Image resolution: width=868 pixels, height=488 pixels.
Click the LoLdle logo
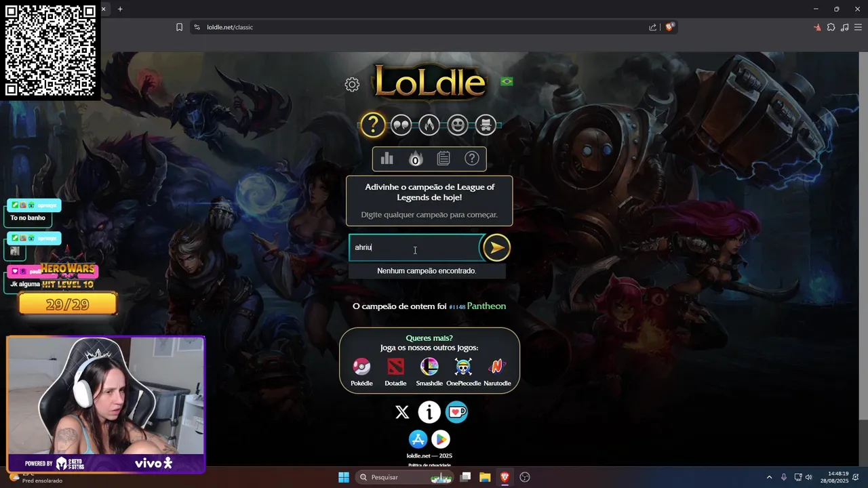coord(429,82)
